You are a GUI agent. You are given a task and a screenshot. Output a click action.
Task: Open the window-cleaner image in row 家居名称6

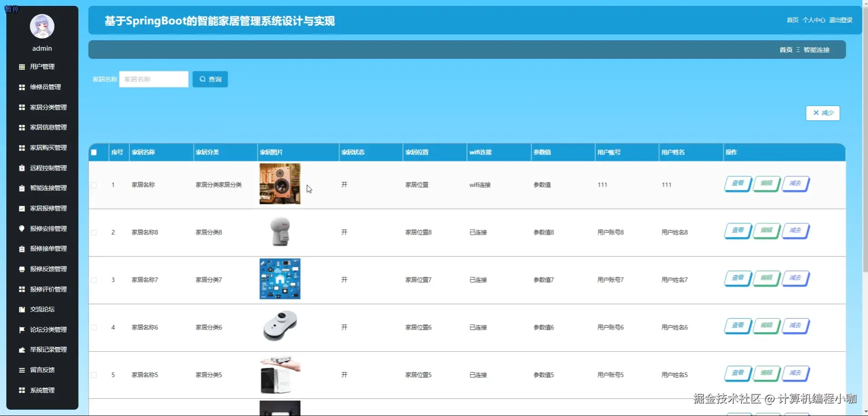point(280,326)
